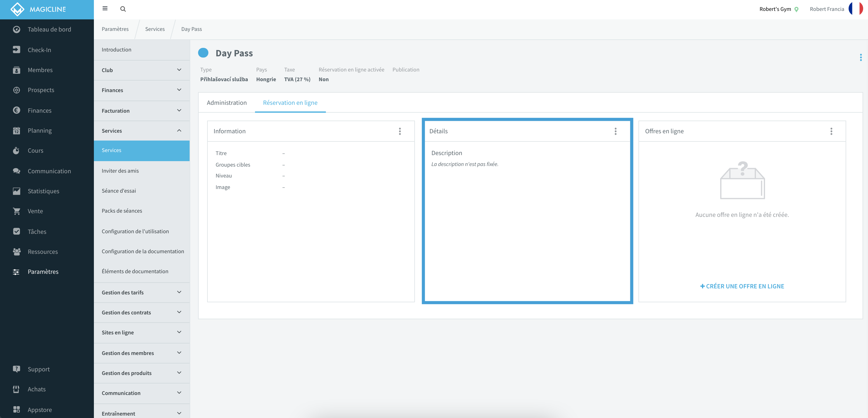Expand the Gestion des tarifs section
The height and width of the screenshot is (418, 868).
coord(142,293)
